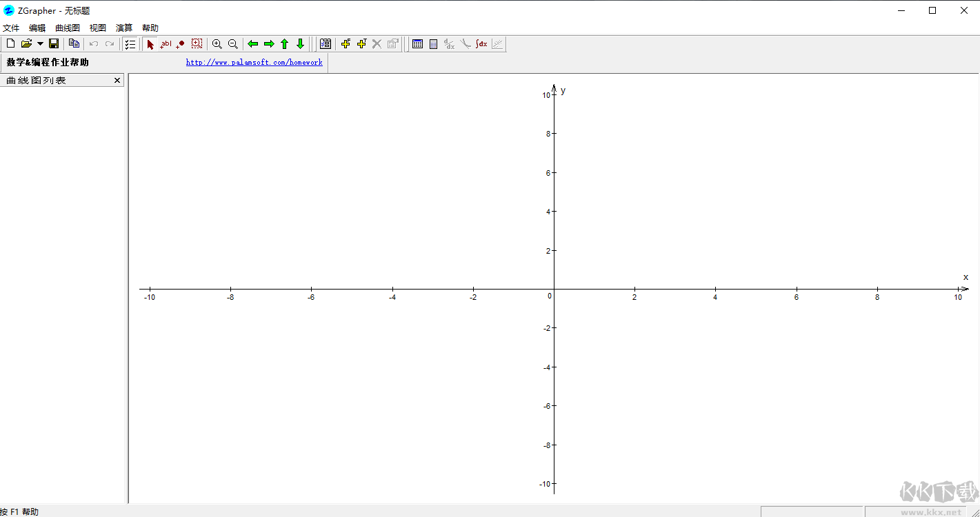This screenshot has height=517, width=980.
Task: Close the 曲线图列表 panel
Action: pyautogui.click(x=117, y=81)
